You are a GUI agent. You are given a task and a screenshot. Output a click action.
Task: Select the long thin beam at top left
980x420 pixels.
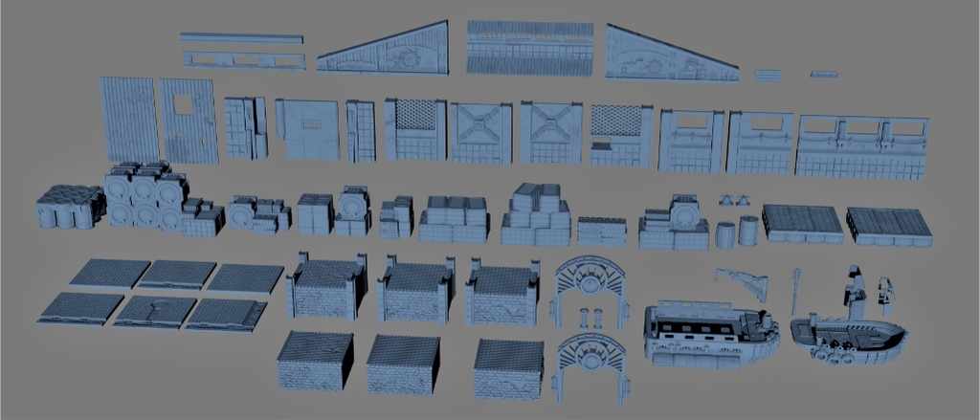(241, 38)
